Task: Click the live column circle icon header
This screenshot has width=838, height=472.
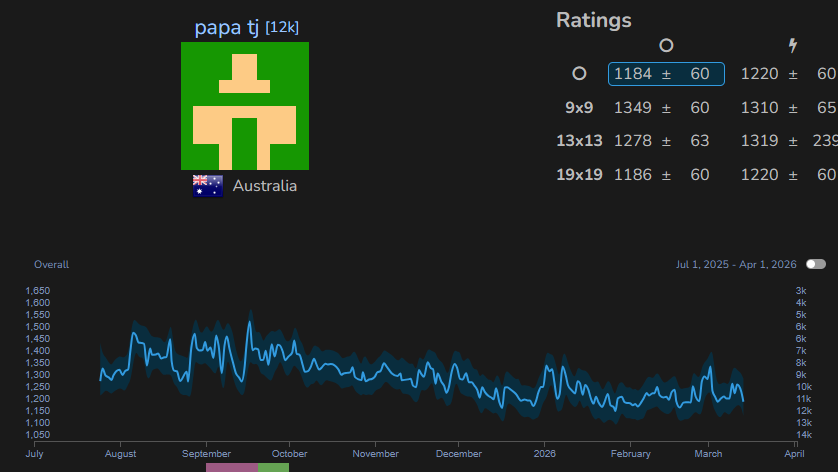Action: pyautogui.click(x=666, y=45)
